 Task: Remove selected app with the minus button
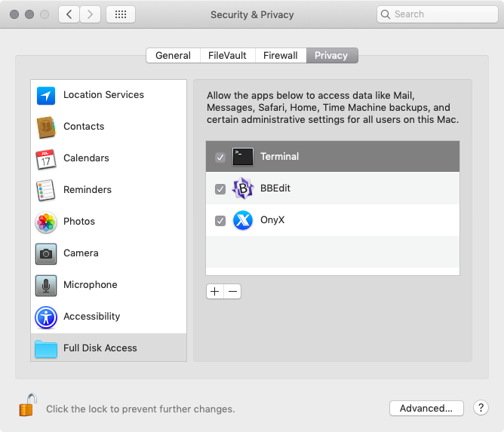[x=232, y=292]
